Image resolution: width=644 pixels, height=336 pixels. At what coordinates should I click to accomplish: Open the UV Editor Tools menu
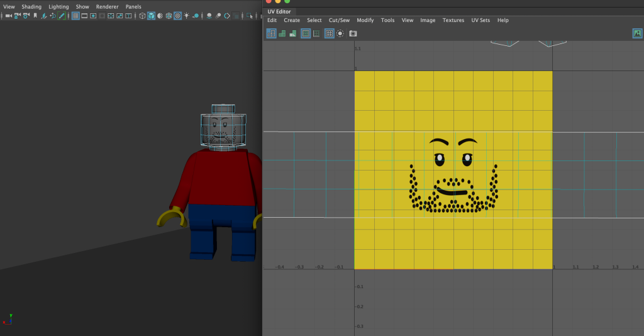387,20
